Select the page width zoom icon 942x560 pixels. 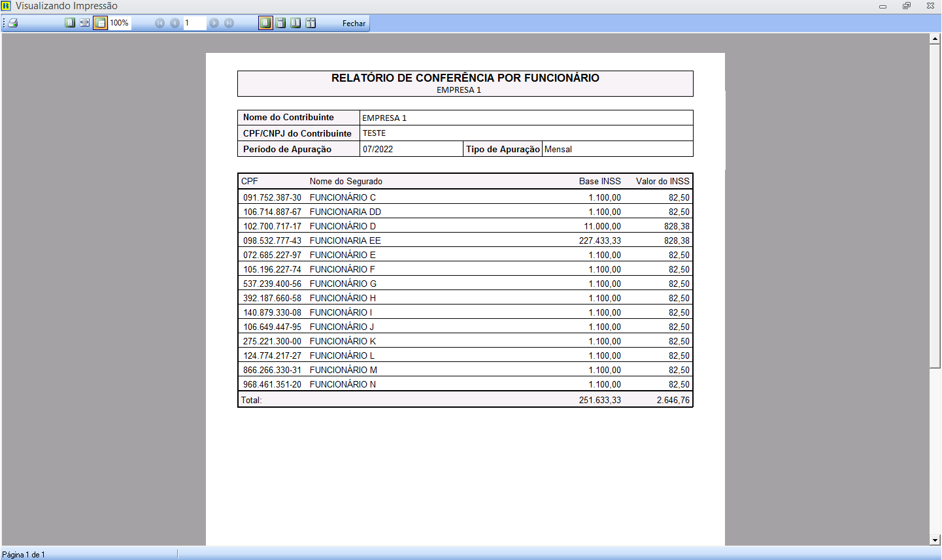[x=85, y=23]
